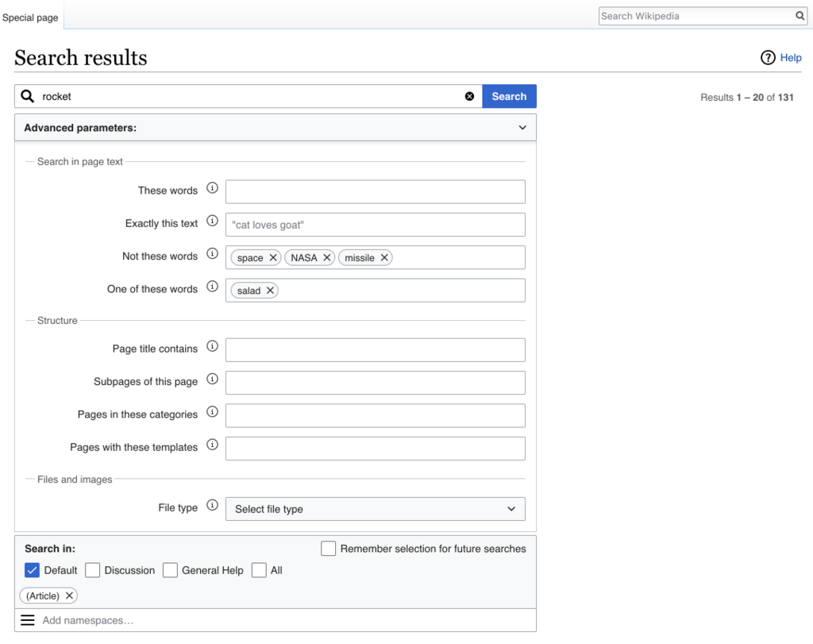Image resolution: width=813 pixels, height=644 pixels.
Task: Clear the rocket search query
Action: tap(469, 96)
